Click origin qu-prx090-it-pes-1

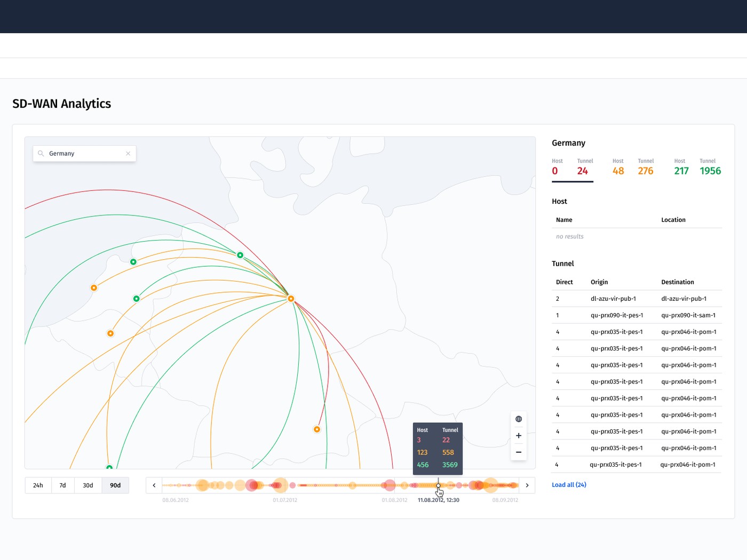point(617,315)
